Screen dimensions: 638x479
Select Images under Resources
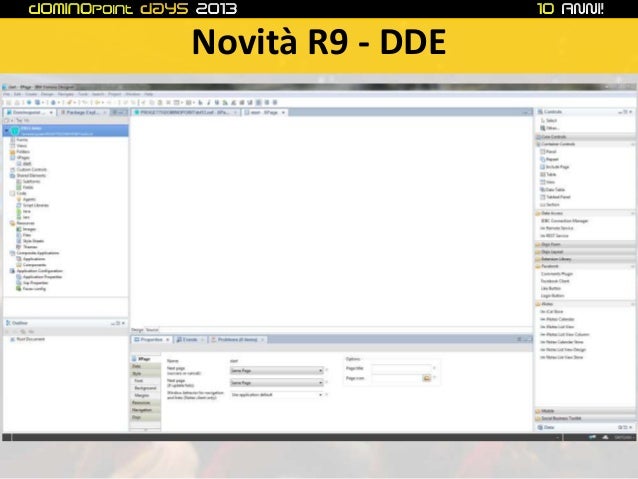click(29, 229)
